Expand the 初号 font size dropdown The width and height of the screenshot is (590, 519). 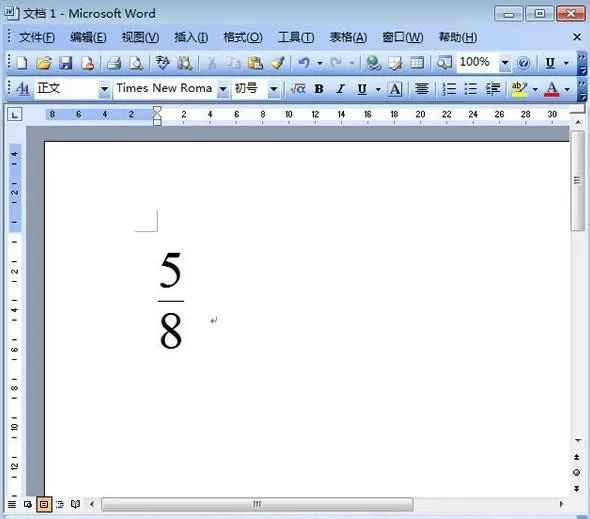[274, 89]
